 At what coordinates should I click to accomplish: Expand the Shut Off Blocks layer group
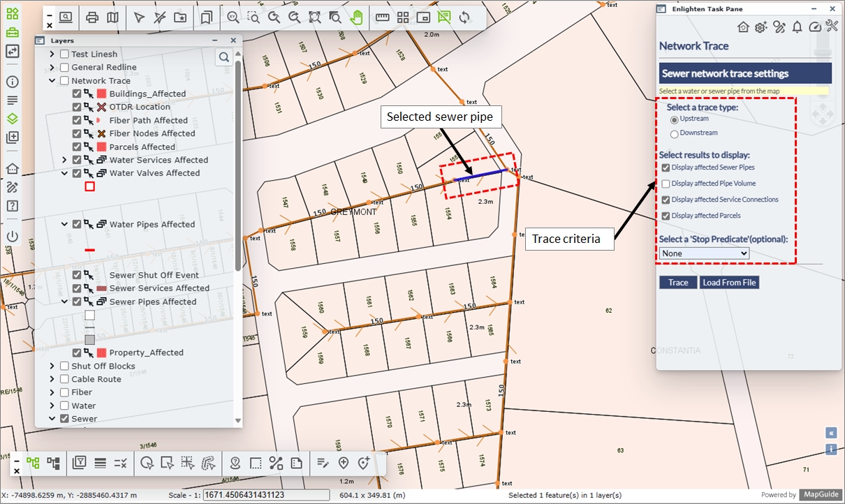click(52, 366)
